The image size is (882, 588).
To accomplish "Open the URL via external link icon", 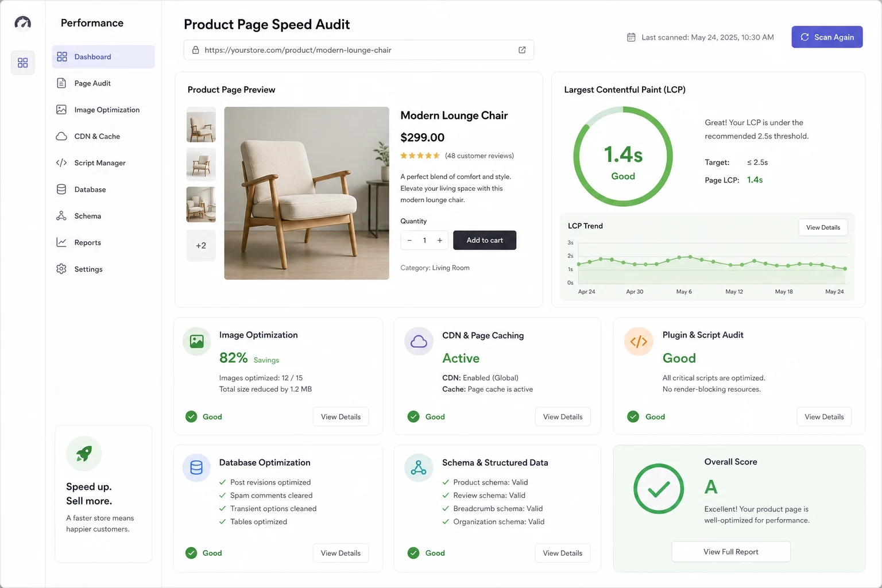I will [522, 50].
